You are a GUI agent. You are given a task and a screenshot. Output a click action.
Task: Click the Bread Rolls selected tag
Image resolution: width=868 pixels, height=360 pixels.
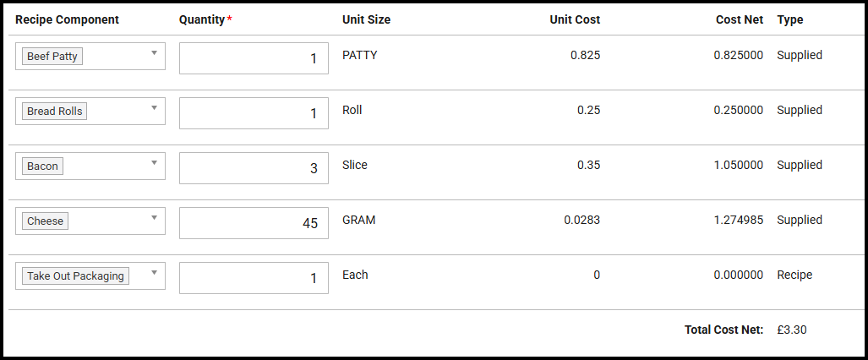click(54, 112)
